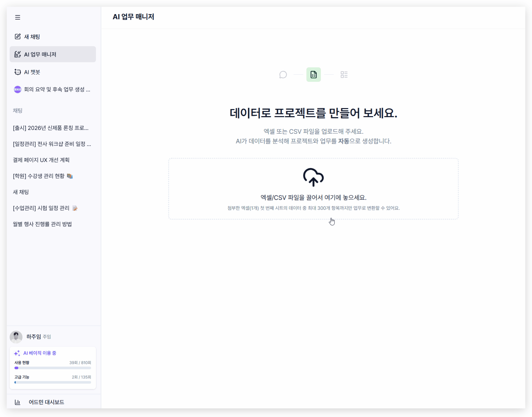
Task: Click the cloud upload icon in the dropzone
Action: point(313,177)
